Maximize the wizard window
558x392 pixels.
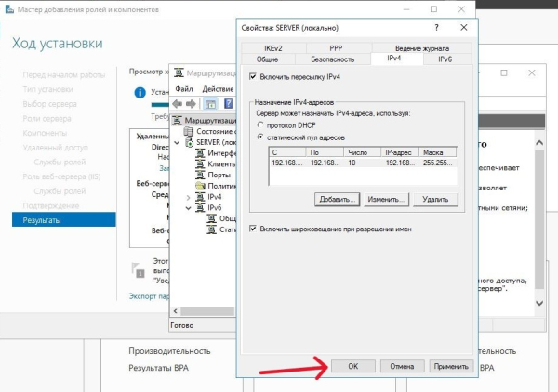click(x=433, y=9)
